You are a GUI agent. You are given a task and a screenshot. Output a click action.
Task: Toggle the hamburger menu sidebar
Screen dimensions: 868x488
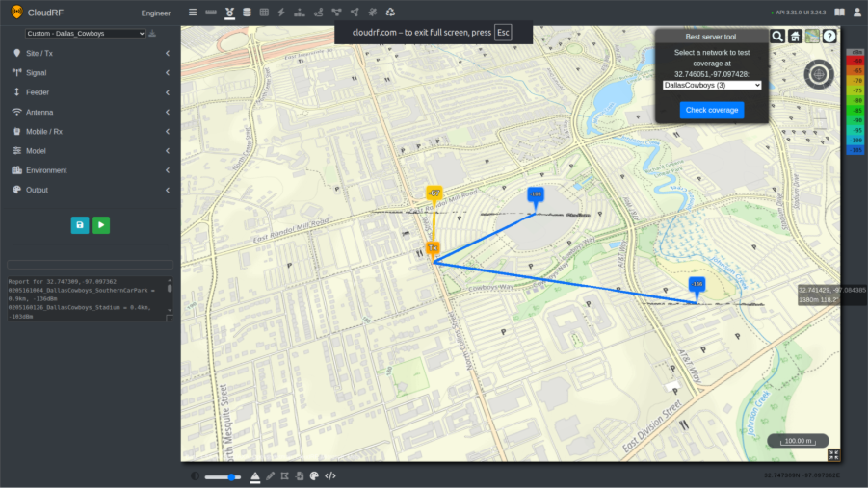coord(193,13)
